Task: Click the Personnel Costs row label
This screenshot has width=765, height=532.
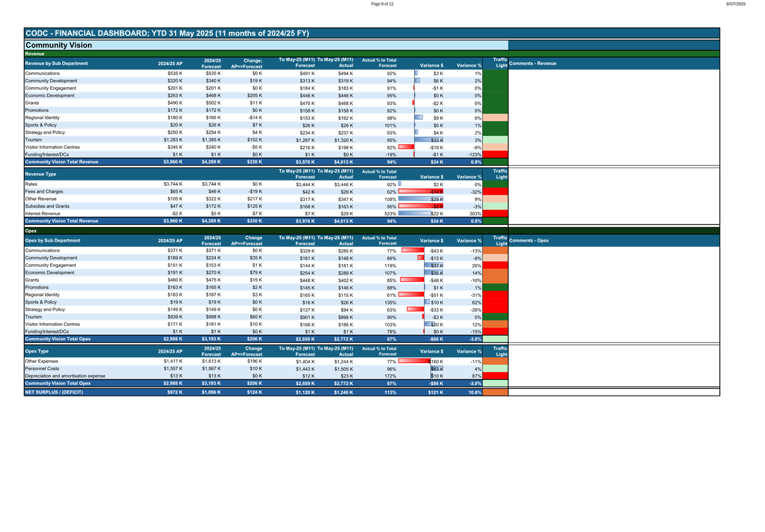Action: 42,369
